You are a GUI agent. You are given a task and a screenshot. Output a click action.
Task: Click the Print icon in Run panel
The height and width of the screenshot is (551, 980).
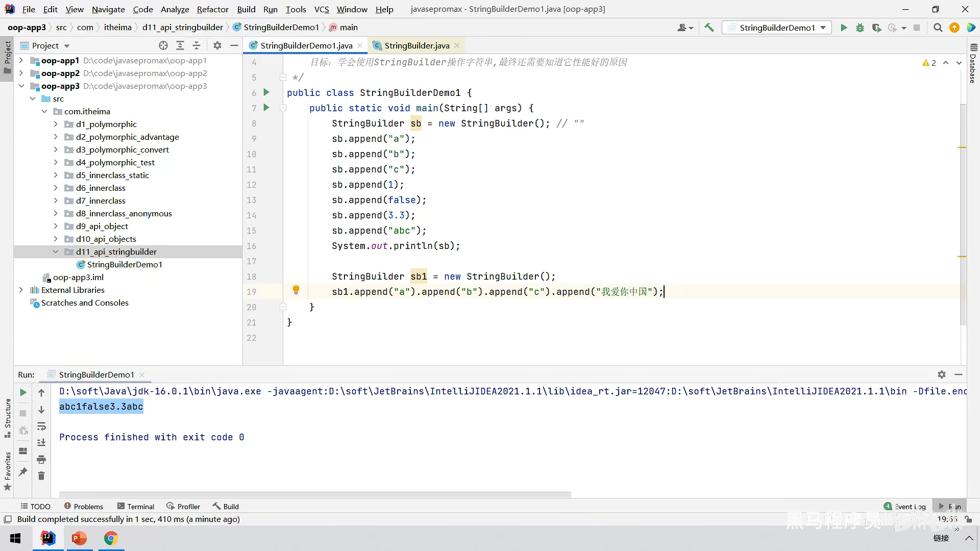pyautogui.click(x=41, y=459)
